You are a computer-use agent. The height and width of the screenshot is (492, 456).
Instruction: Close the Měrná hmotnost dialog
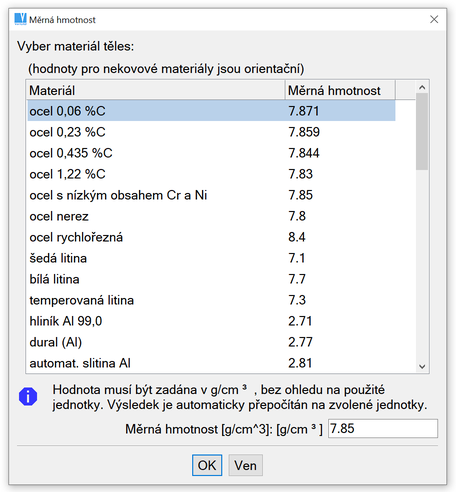pyautogui.click(x=434, y=19)
